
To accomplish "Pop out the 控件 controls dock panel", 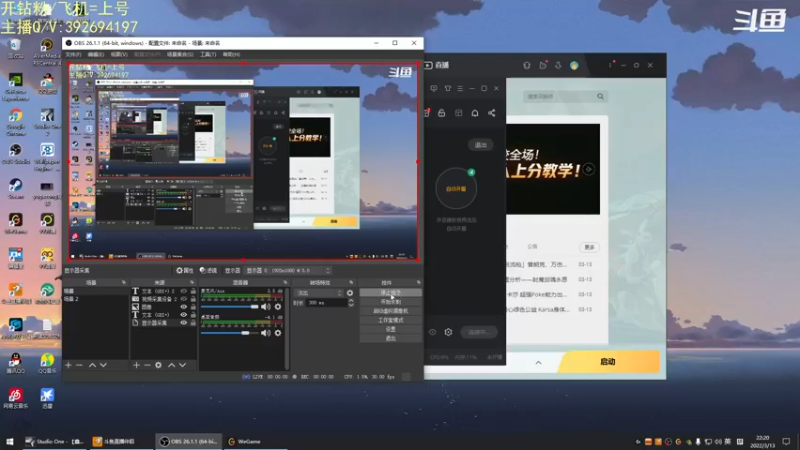I will point(418,282).
